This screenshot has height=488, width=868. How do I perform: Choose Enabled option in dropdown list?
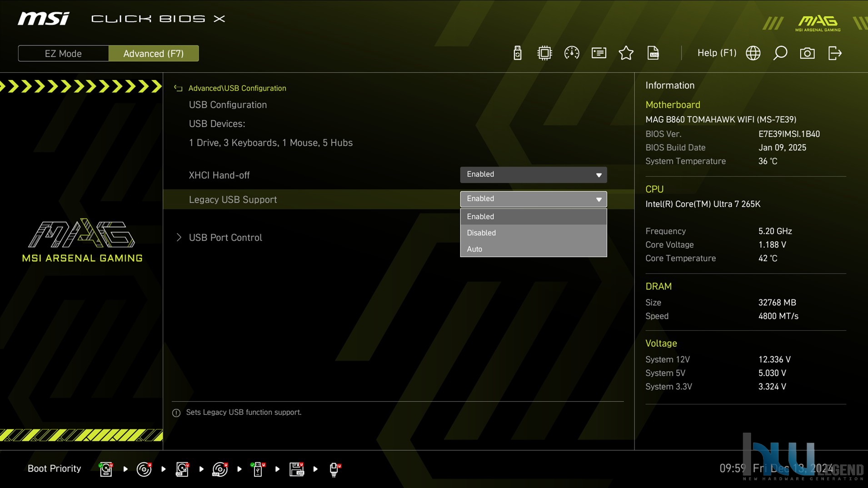pos(533,216)
